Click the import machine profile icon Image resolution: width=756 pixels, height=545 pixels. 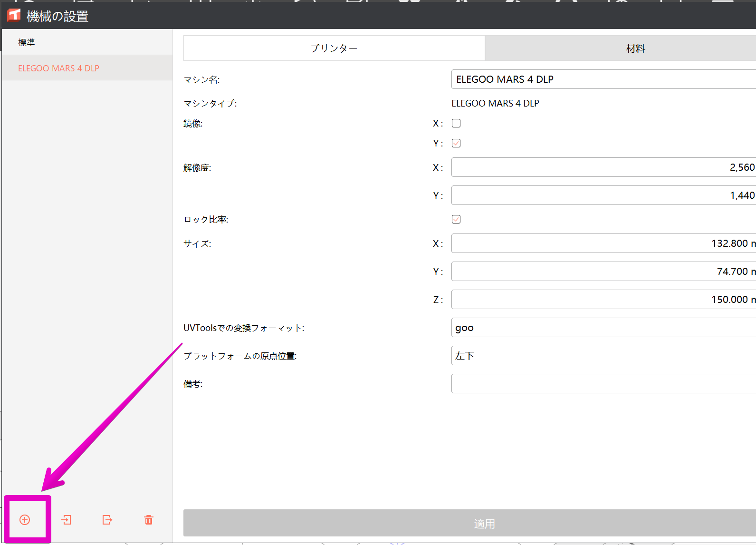point(67,520)
